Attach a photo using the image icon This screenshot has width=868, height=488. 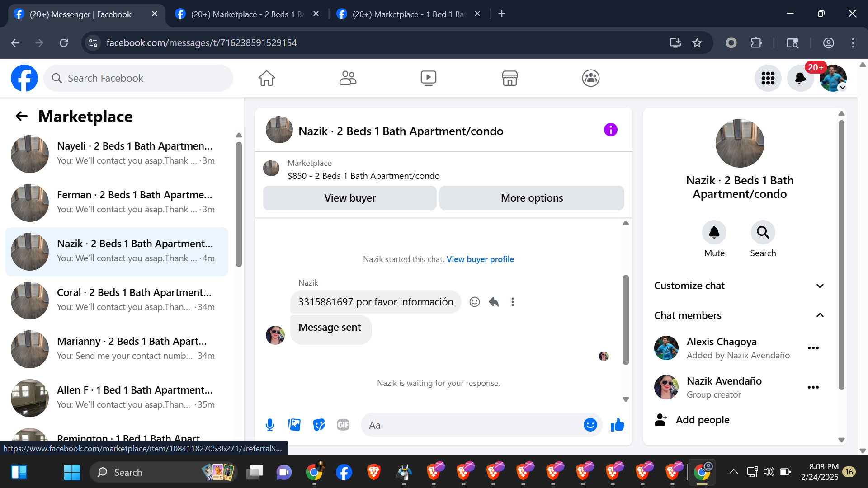point(294,425)
